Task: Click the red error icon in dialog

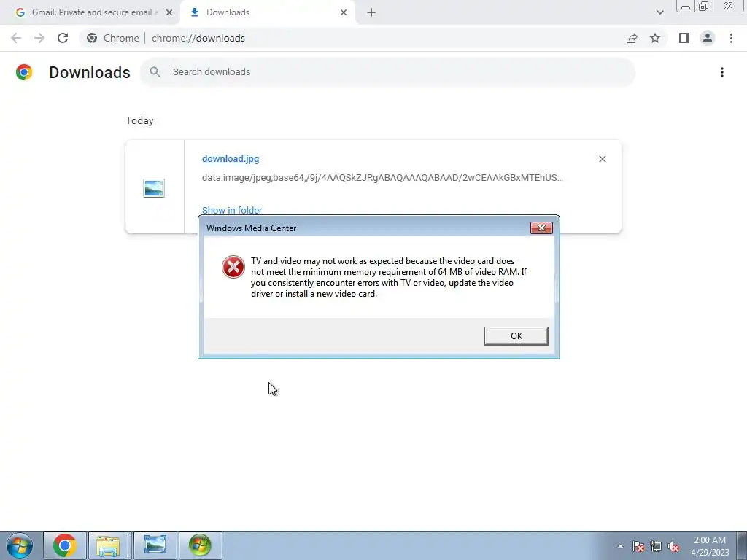Action: click(x=233, y=267)
